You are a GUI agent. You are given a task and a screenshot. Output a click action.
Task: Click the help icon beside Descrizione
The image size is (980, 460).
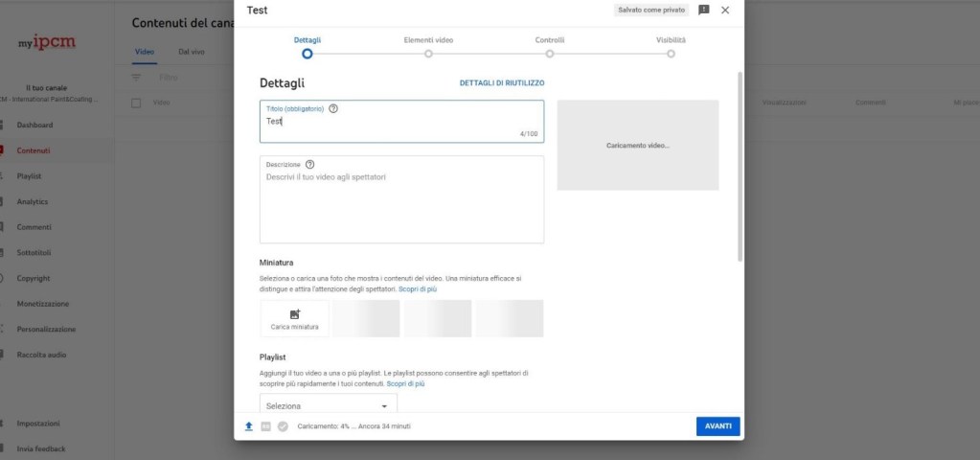pyautogui.click(x=310, y=164)
